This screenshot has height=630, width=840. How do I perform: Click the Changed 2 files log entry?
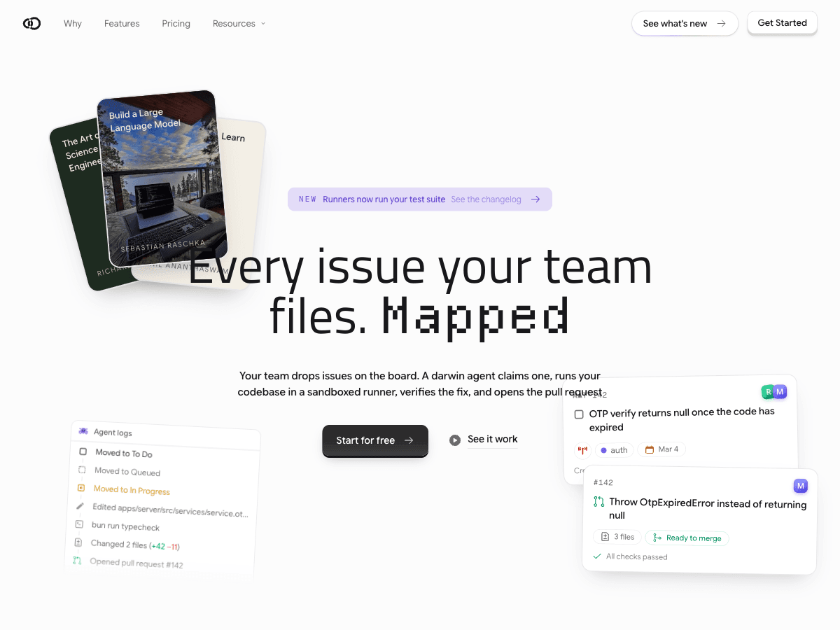pos(135,545)
